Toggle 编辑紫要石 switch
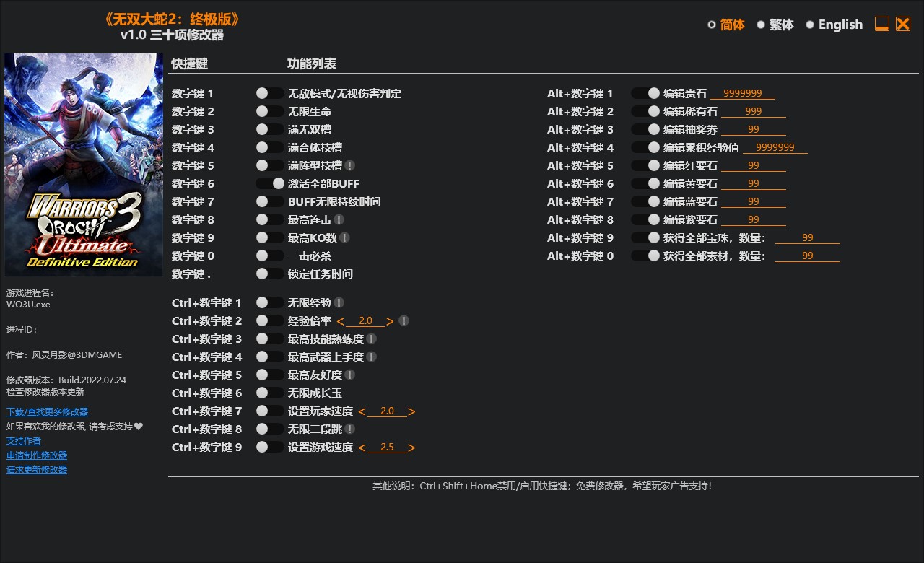 645,219
